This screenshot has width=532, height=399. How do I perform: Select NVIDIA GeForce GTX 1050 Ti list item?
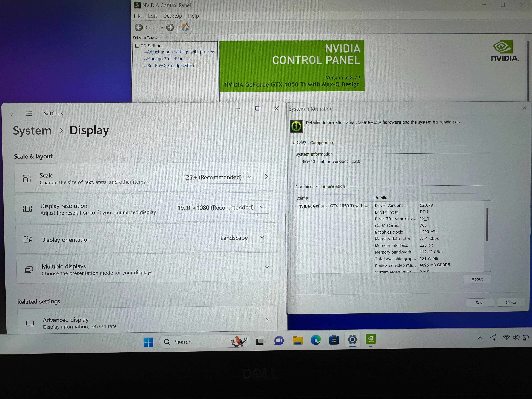tap(333, 206)
